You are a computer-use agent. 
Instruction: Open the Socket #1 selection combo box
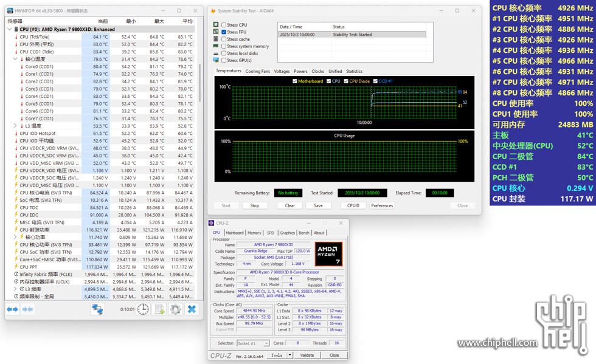(252, 343)
